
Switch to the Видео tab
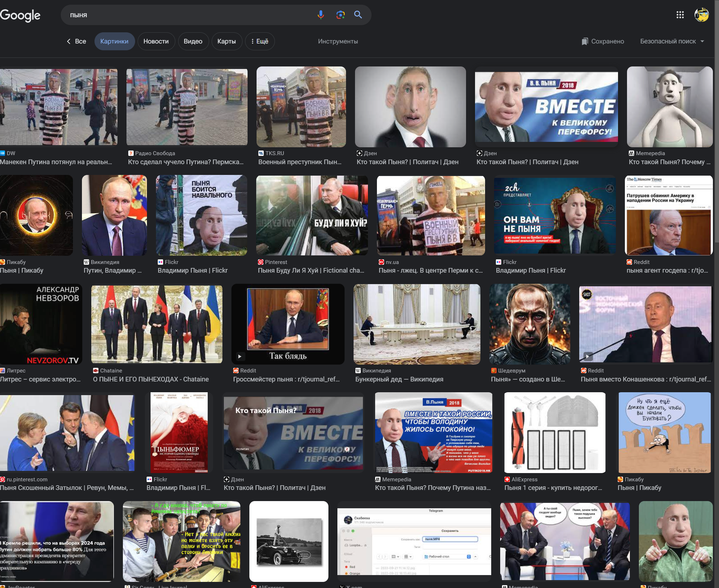click(193, 41)
